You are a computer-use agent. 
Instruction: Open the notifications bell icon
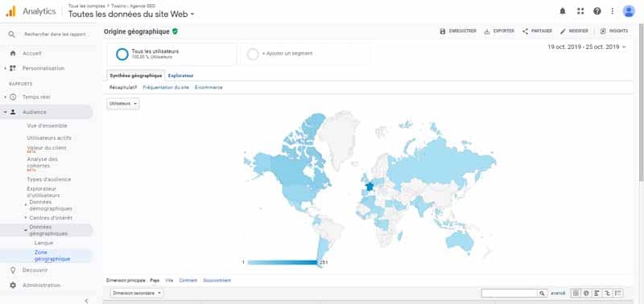563,11
